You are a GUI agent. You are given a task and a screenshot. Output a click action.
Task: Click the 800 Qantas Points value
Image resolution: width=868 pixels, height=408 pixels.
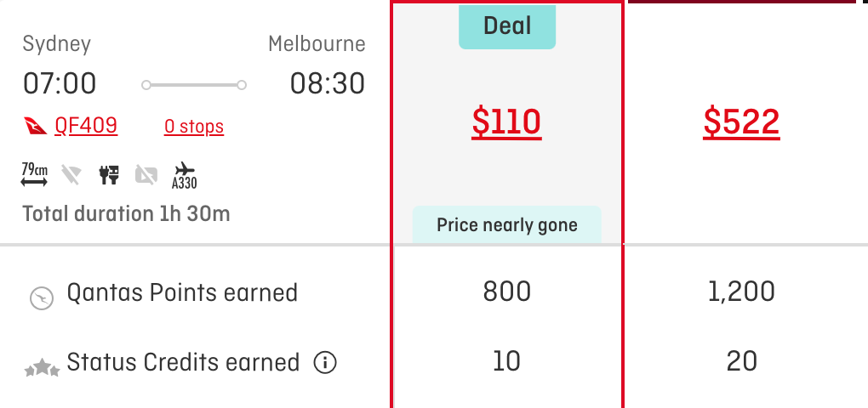tap(507, 292)
